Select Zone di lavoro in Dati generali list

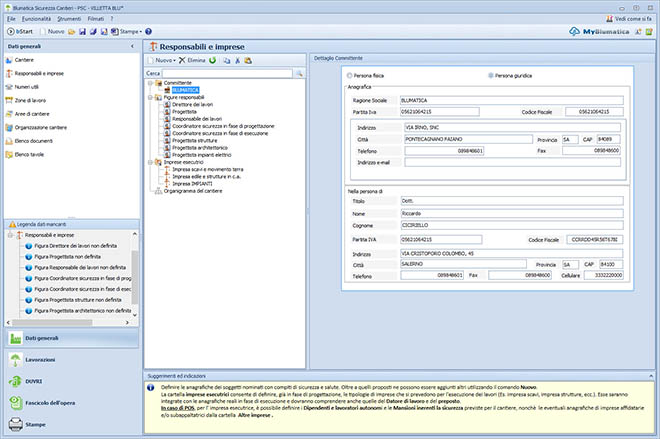(32, 102)
